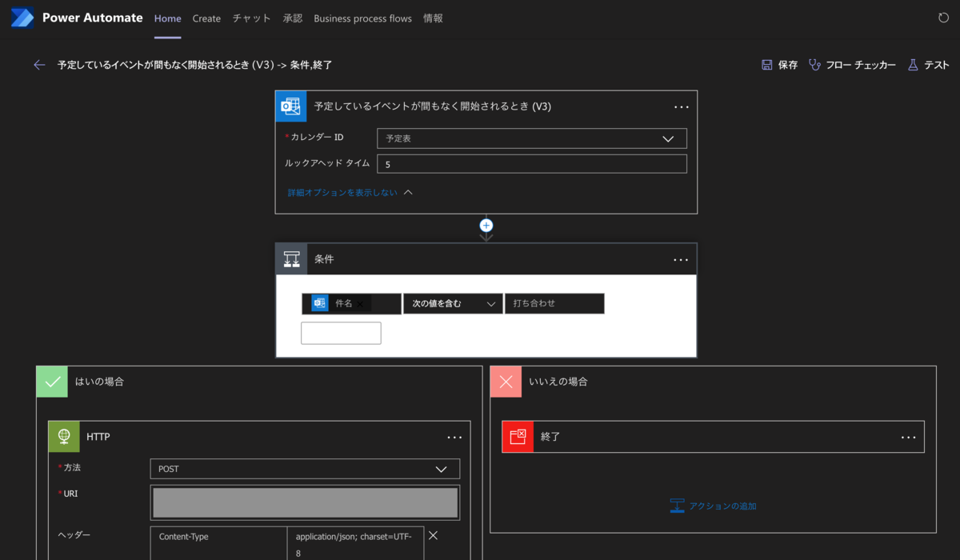The image size is (960, 560).
Task: Switch to the Home tab
Action: pyautogui.click(x=167, y=18)
